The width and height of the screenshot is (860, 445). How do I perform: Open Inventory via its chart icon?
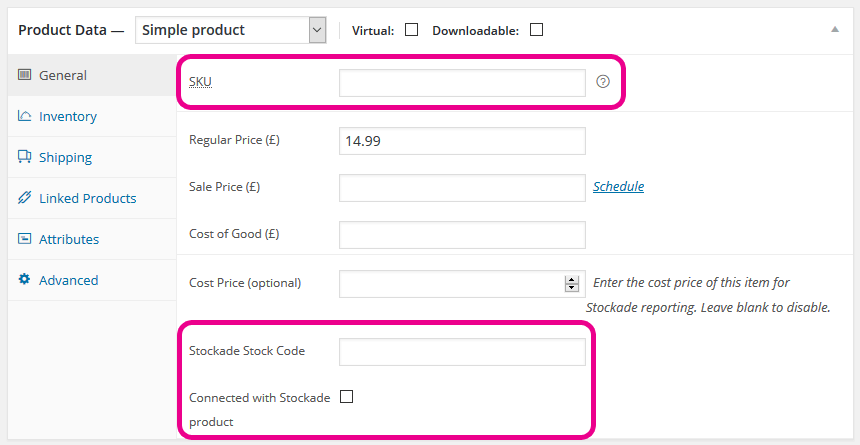click(24, 116)
